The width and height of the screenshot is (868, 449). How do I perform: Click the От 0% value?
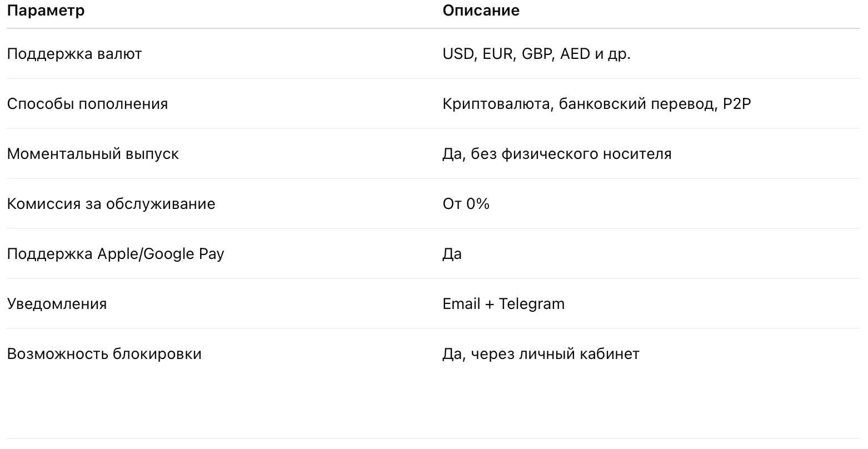click(x=466, y=204)
